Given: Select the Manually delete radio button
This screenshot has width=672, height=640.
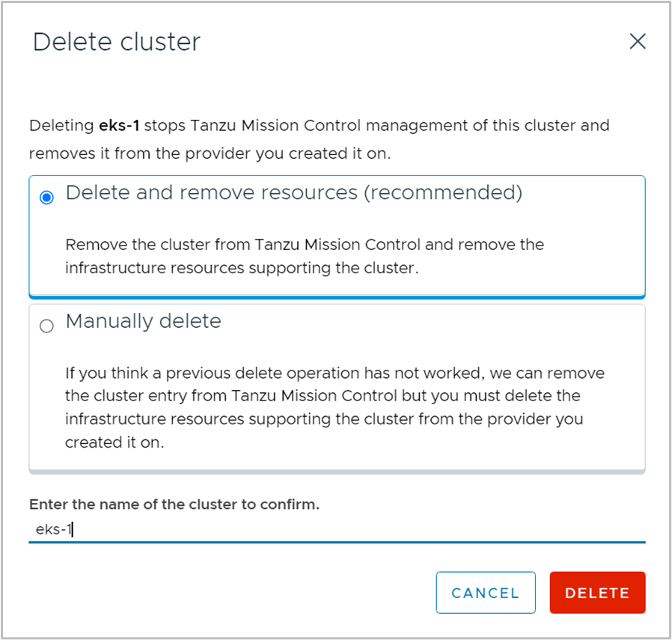Looking at the screenshot, I should click(47, 326).
